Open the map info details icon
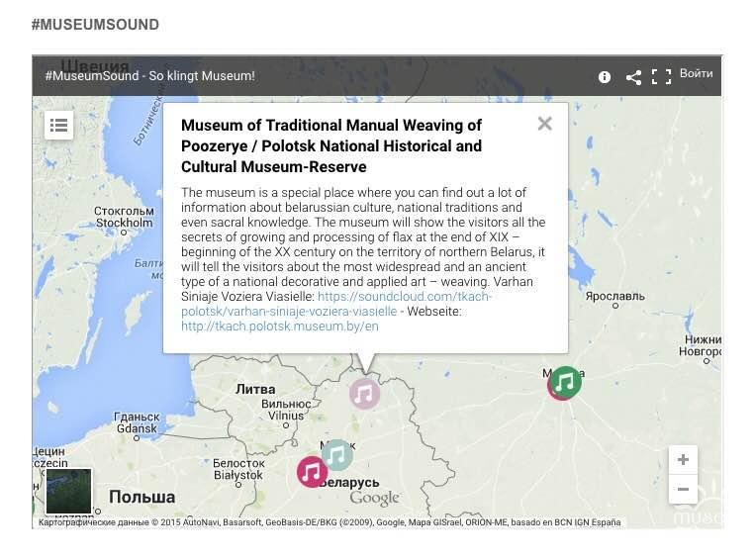 click(x=605, y=76)
